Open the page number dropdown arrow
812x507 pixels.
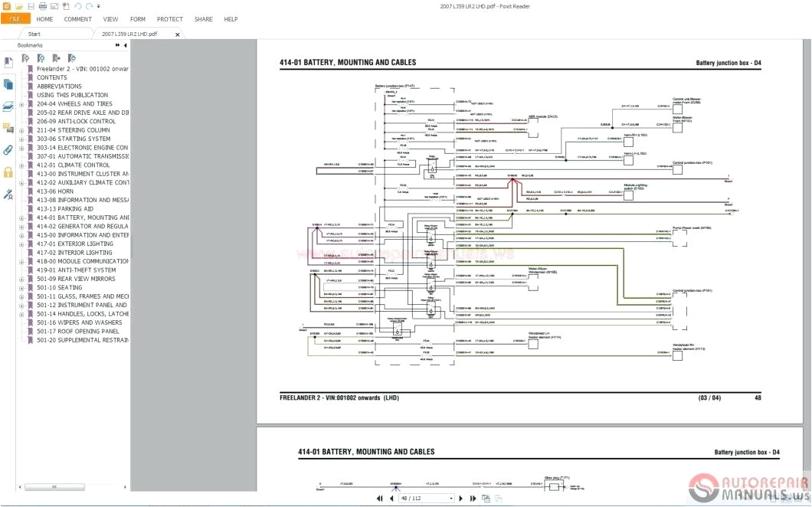451,499
